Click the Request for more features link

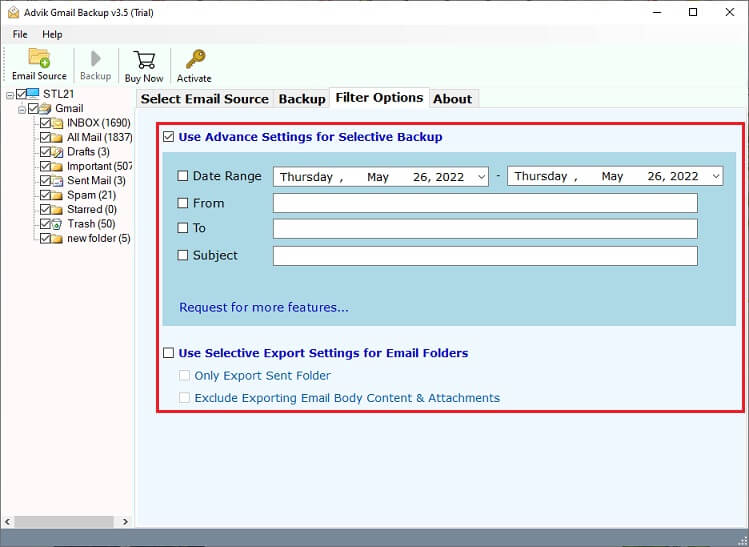click(x=264, y=307)
